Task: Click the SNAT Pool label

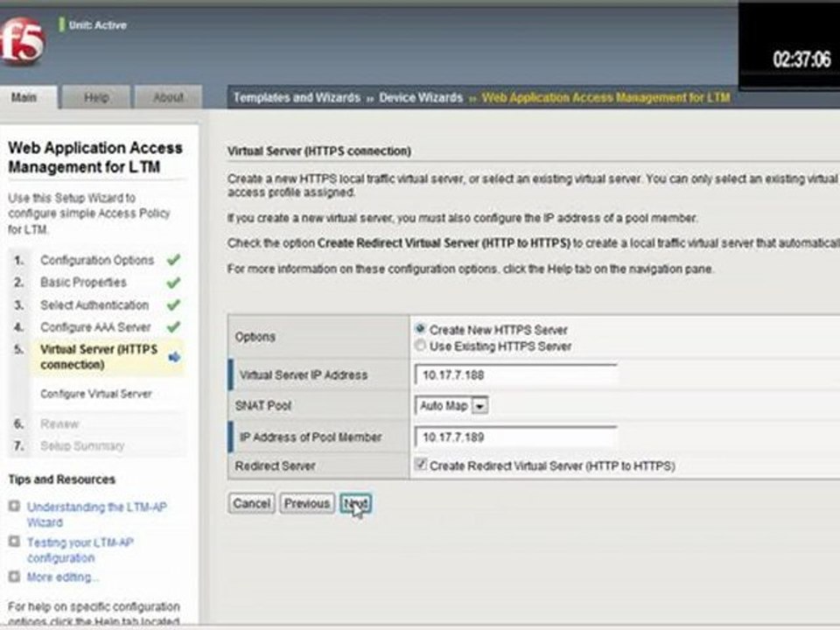Action: [x=263, y=405]
